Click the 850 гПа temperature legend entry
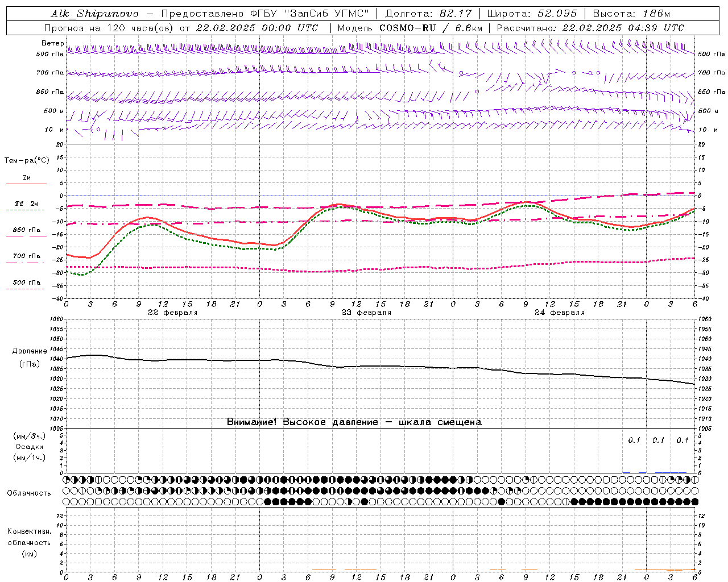Image resolution: width=728 pixels, height=582 pixels. click(x=27, y=230)
